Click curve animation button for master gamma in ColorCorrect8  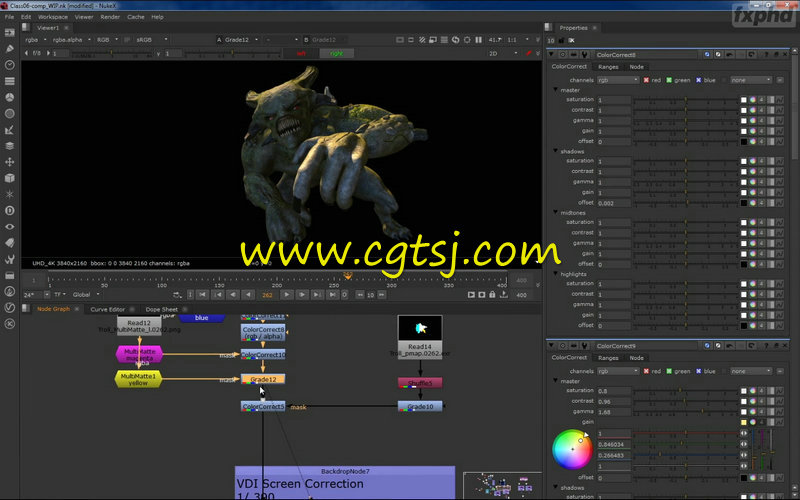point(780,121)
